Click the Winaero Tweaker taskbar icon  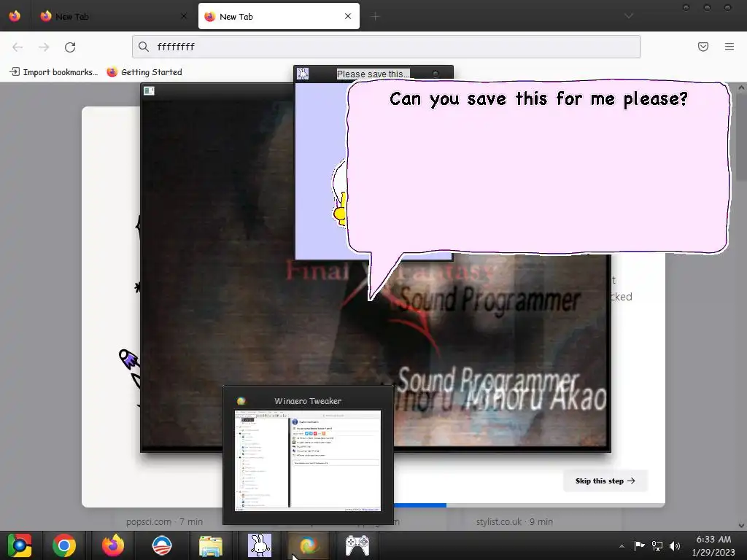309,545
